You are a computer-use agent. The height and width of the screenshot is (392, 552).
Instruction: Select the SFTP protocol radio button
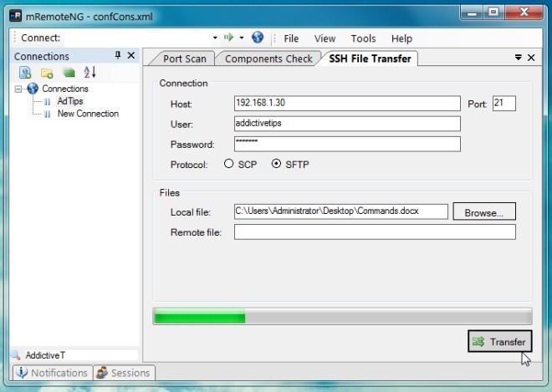click(x=276, y=164)
